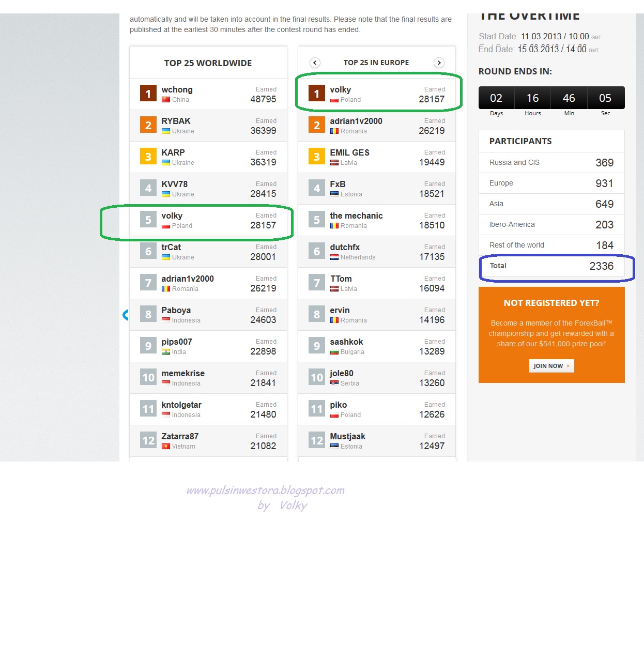Click rank 1 badge next to wchong
This screenshot has width=644, height=646.
(148, 94)
